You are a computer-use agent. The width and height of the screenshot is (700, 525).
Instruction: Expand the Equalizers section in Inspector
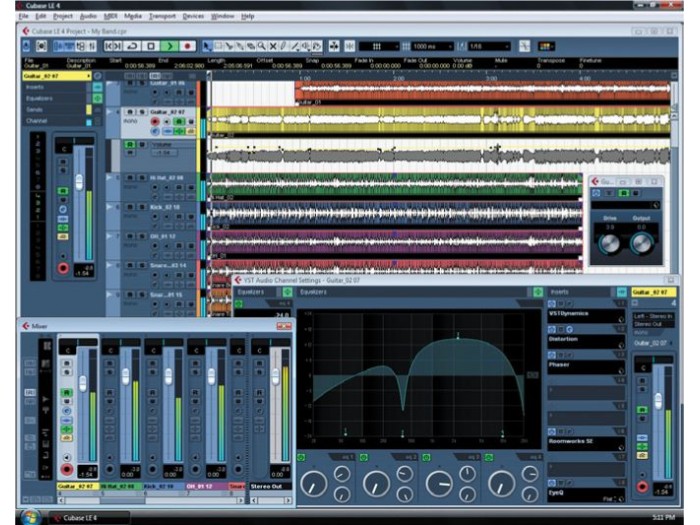pyautogui.click(x=56, y=98)
